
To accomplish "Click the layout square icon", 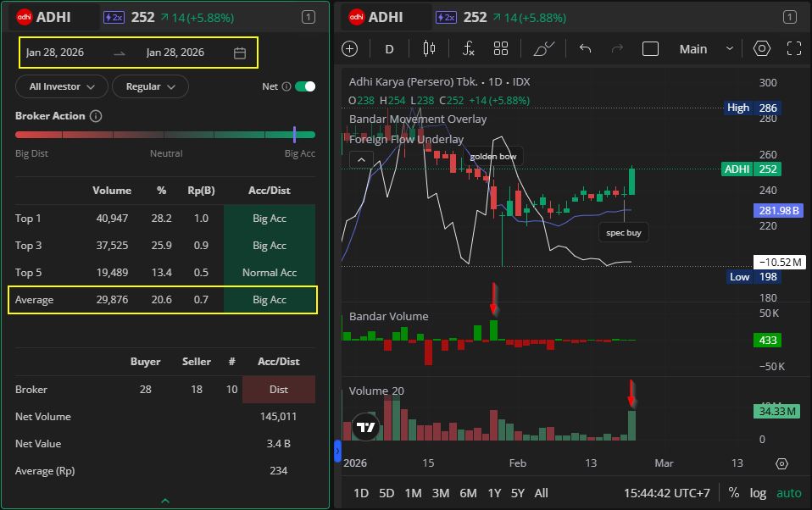I will (x=650, y=48).
